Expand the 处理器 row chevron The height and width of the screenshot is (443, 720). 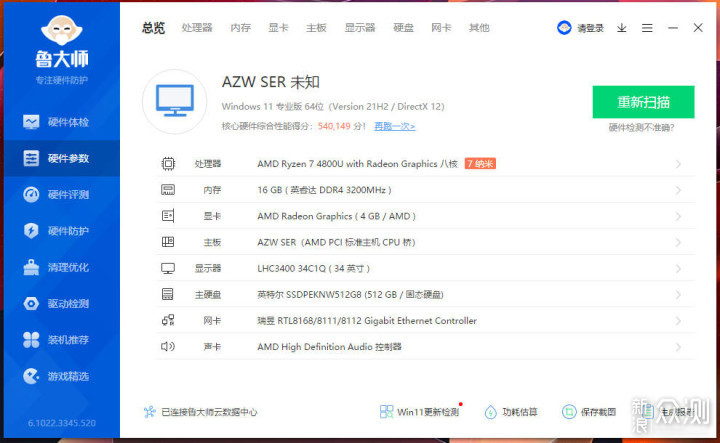click(678, 164)
